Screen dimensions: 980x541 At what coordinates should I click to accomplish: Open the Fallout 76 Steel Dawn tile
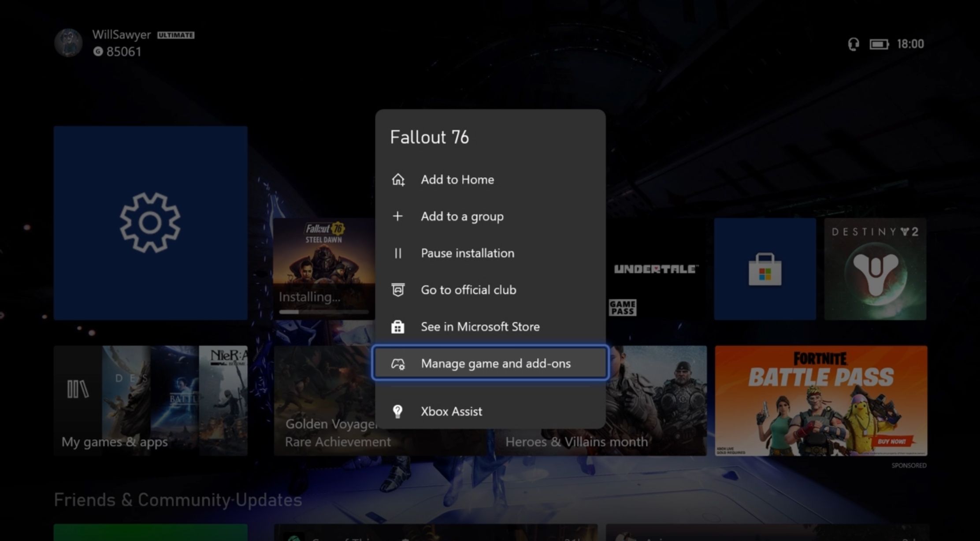point(324,269)
